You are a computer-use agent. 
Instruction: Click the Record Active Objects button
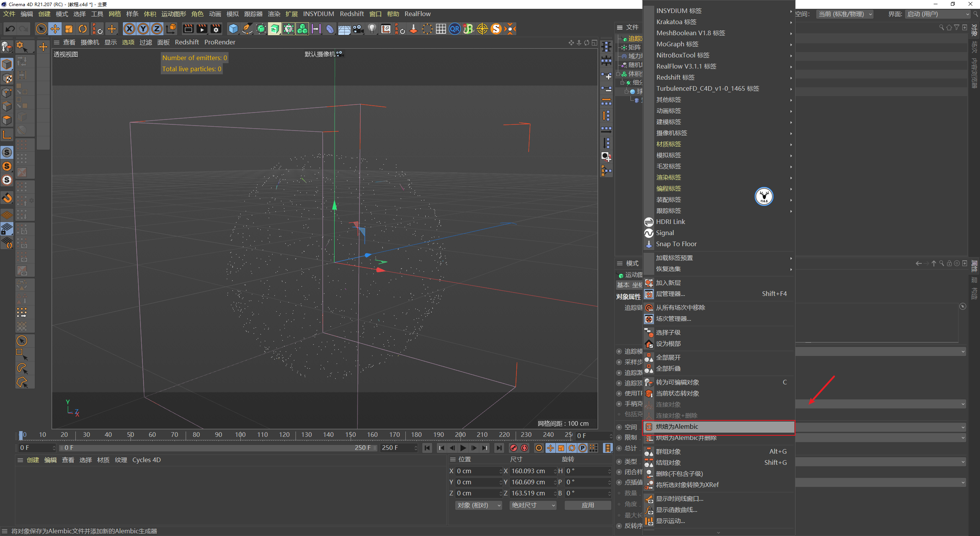(x=514, y=448)
